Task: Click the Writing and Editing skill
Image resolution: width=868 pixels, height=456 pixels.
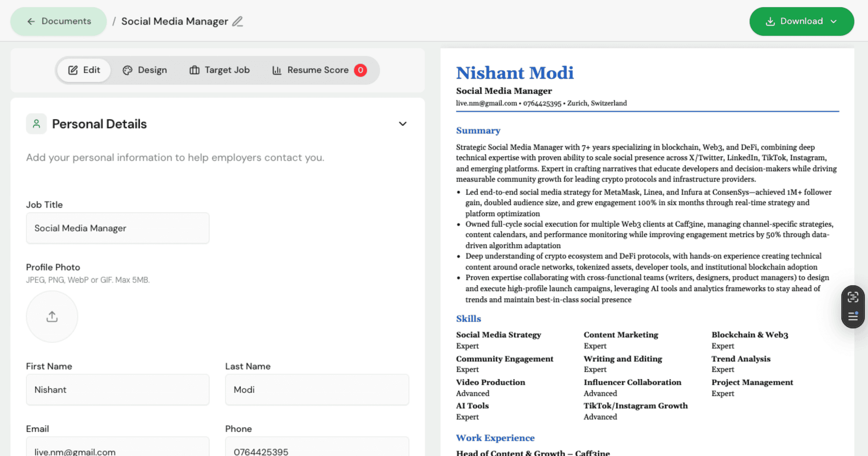Action: click(623, 359)
